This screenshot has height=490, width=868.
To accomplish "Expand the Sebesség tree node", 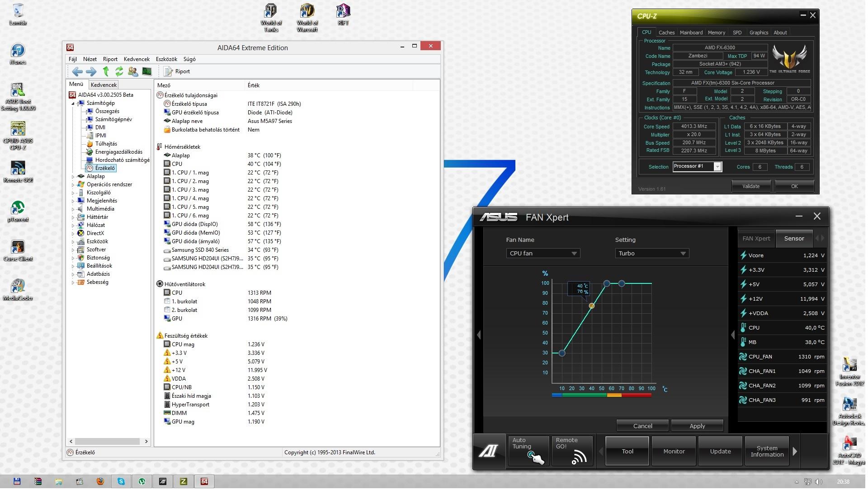I will [x=73, y=283].
